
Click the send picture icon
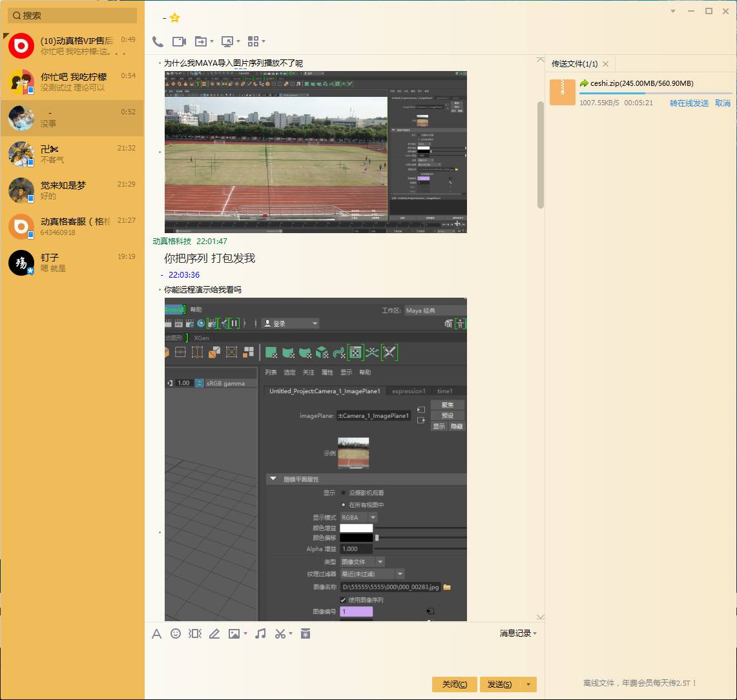click(x=234, y=633)
